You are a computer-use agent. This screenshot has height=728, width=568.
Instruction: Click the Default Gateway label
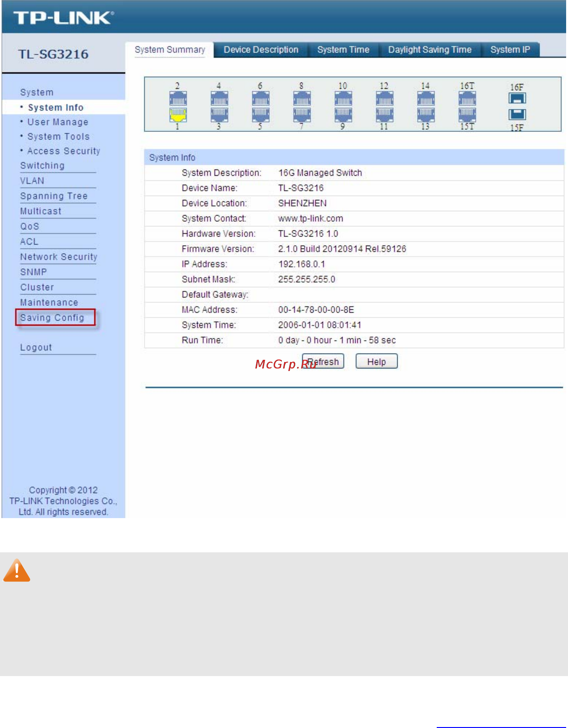coord(215,295)
